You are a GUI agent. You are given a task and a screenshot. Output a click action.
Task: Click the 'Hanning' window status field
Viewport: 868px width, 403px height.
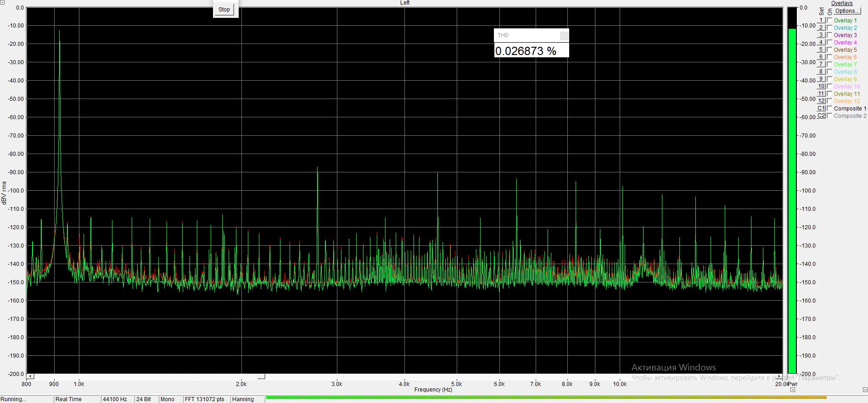(247, 399)
